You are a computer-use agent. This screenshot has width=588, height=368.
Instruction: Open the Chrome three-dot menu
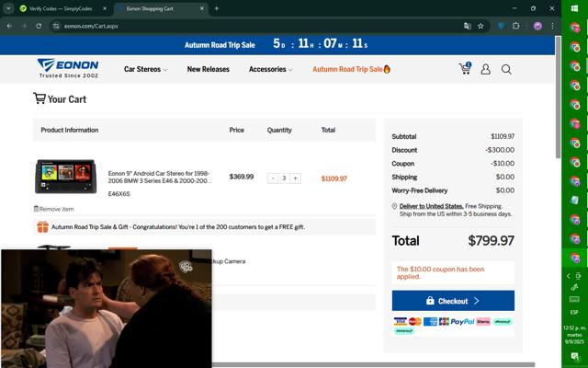552,26
